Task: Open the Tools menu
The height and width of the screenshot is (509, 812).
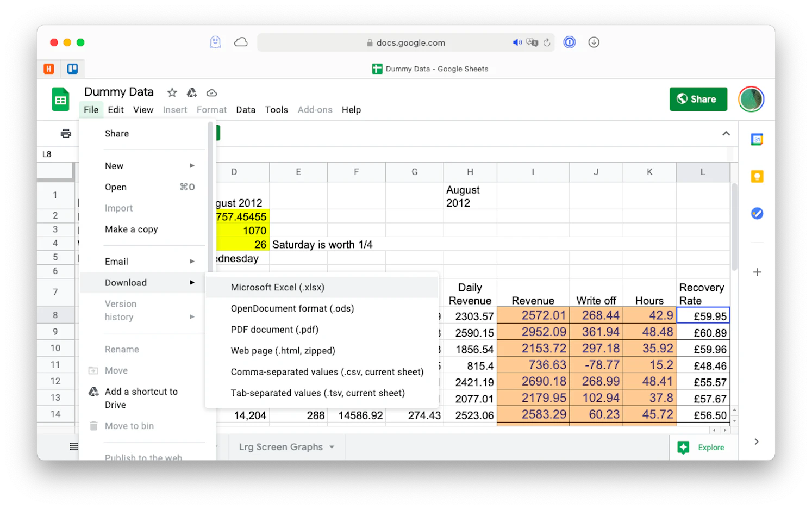Action: tap(276, 110)
